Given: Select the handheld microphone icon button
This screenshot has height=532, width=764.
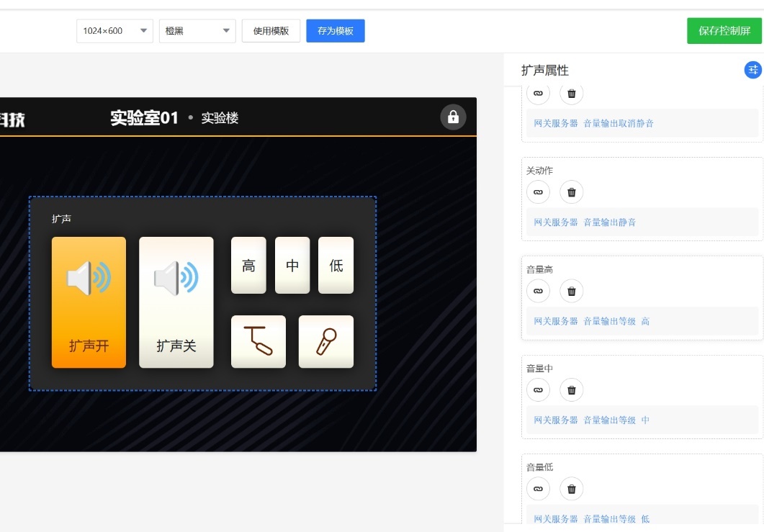Looking at the screenshot, I should (x=326, y=341).
